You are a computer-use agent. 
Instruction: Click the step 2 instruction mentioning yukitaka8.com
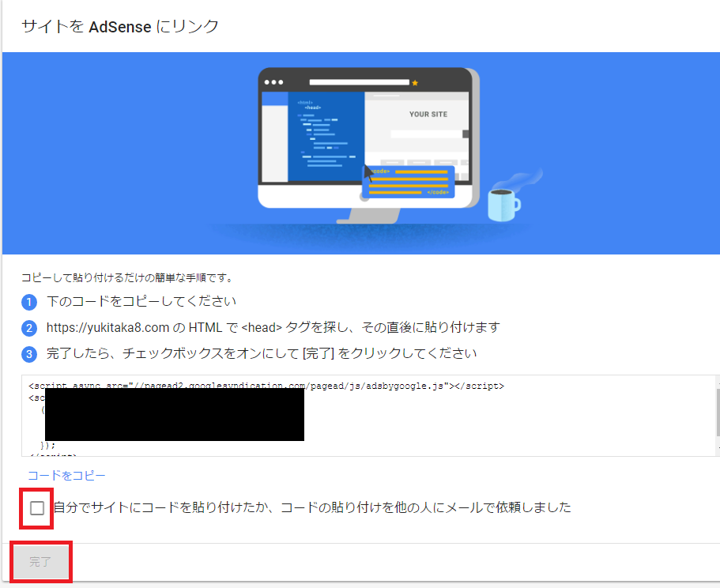tap(273, 327)
